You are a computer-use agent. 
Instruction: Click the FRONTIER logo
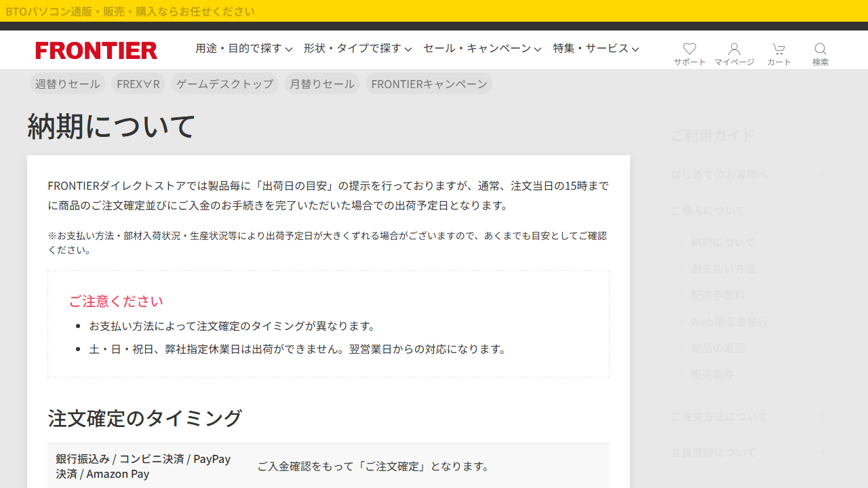(x=96, y=50)
